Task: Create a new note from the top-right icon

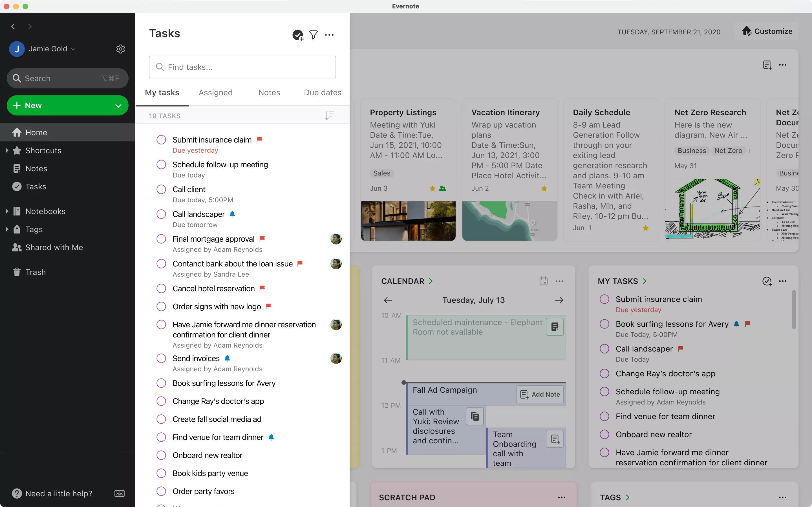Action: (767, 65)
